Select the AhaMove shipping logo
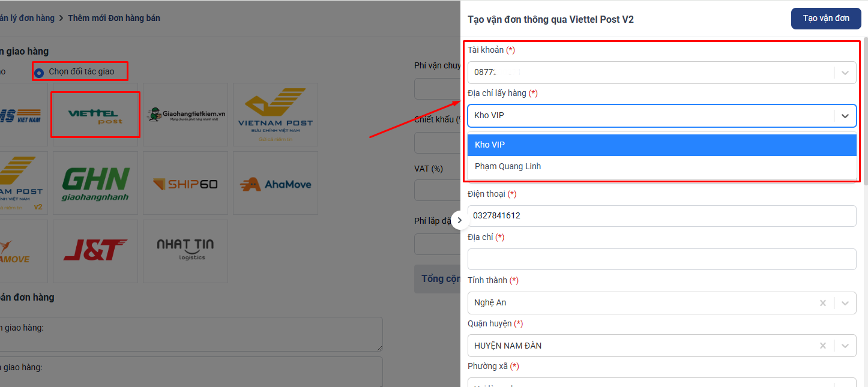 (276, 183)
